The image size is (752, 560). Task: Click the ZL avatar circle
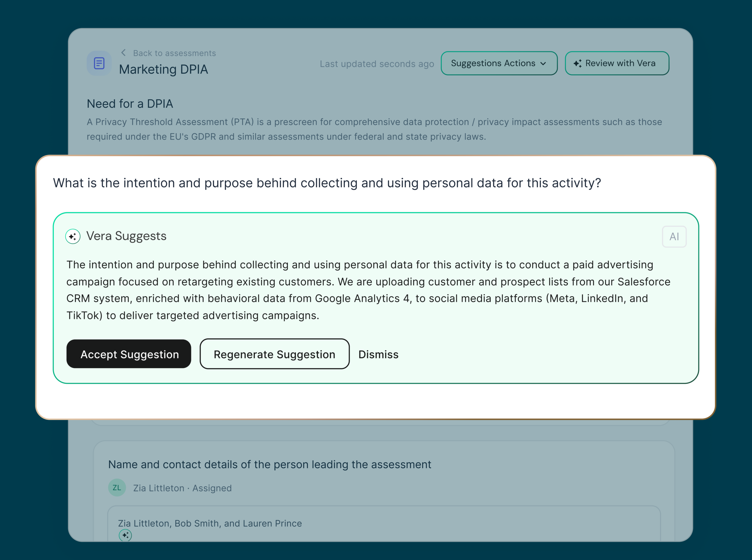pyautogui.click(x=117, y=488)
